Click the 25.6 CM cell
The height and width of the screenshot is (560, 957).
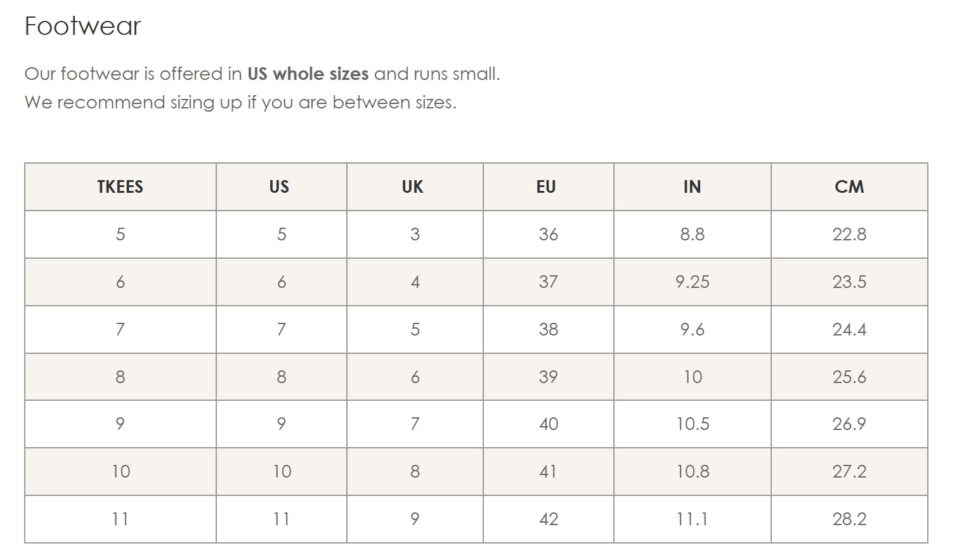click(x=849, y=377)
